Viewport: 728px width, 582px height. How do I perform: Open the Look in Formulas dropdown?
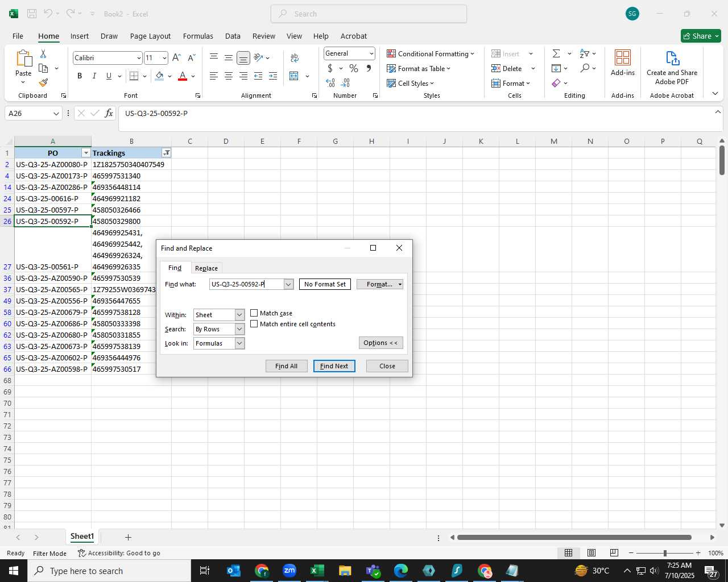[x=239, y=343]
